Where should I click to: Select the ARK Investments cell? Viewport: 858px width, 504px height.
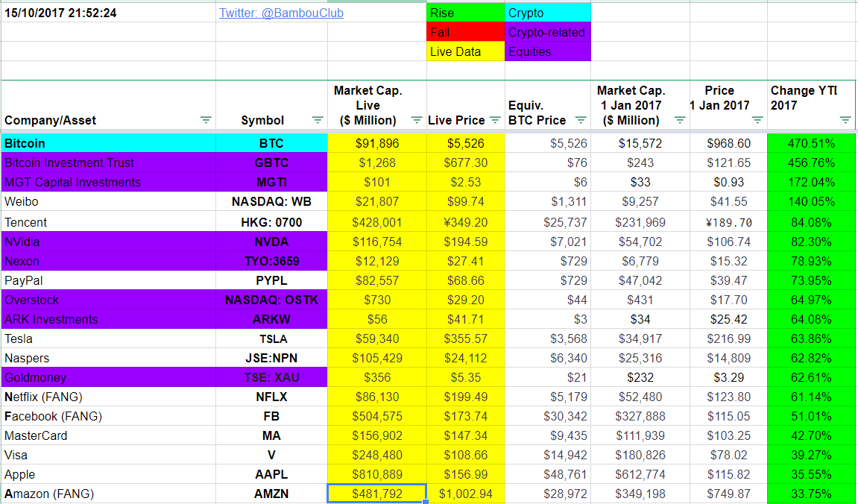[108, 319]
